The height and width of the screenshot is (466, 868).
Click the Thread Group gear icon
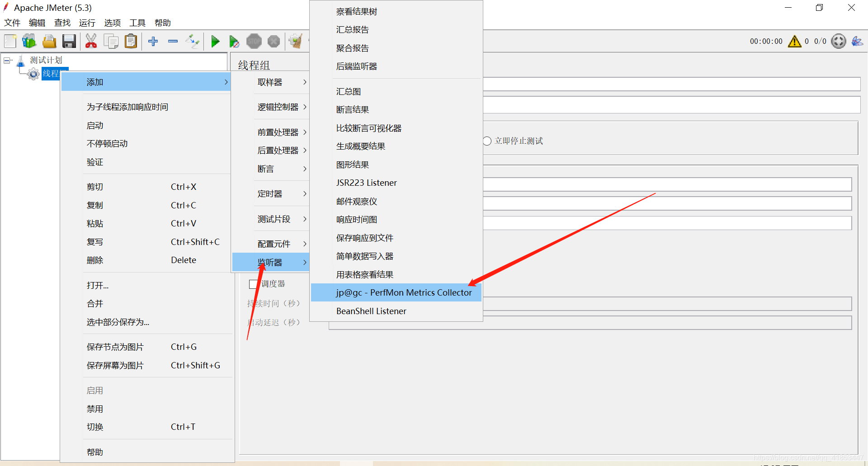(33, 74)
